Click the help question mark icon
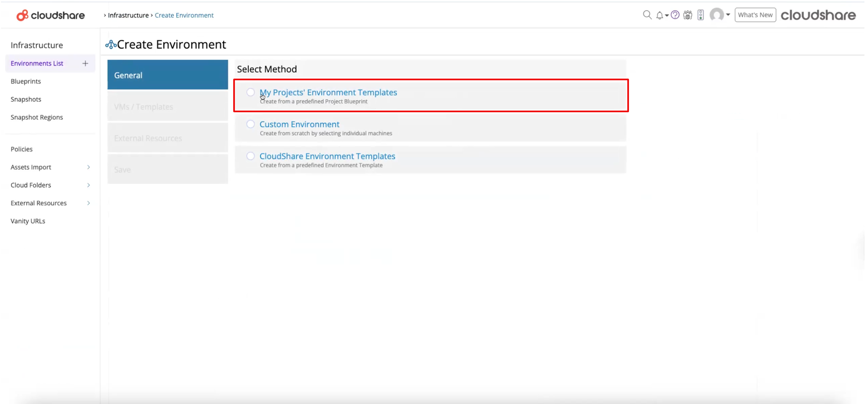 (675, 15)
